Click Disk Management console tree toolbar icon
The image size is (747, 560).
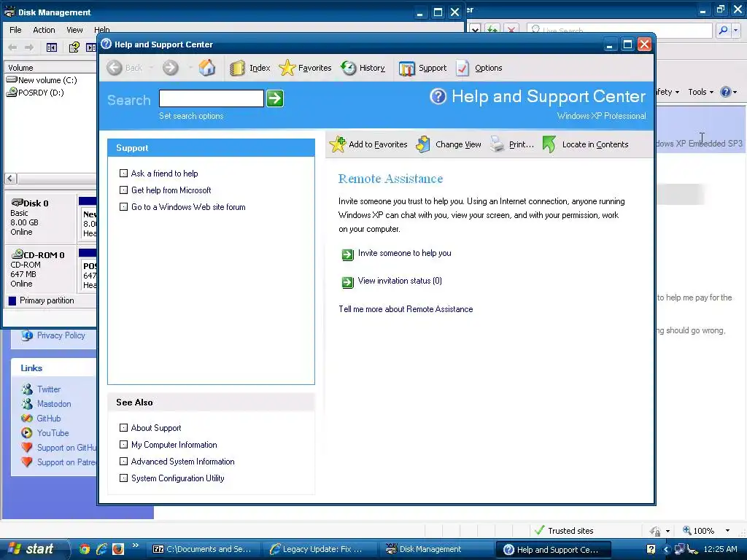[x=52, y=47]
